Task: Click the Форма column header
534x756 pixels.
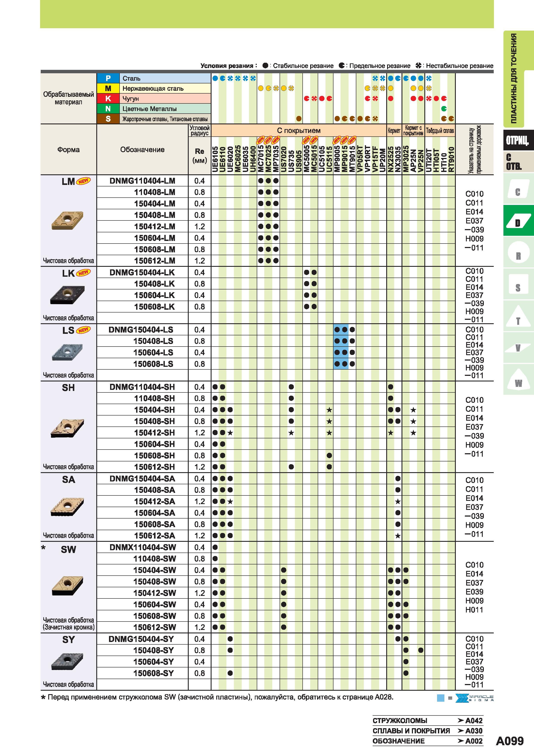Action: click(x=69, y=150)
